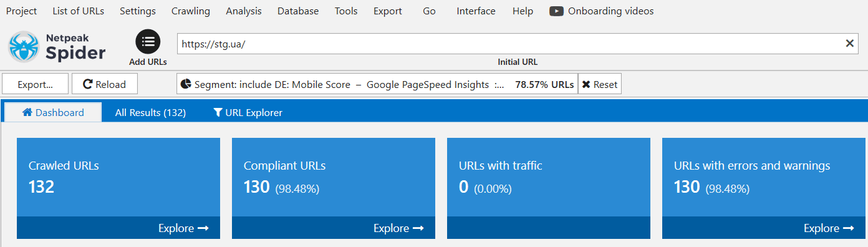
Task: Open the Project menu
Action: click(x=21, y=11)
